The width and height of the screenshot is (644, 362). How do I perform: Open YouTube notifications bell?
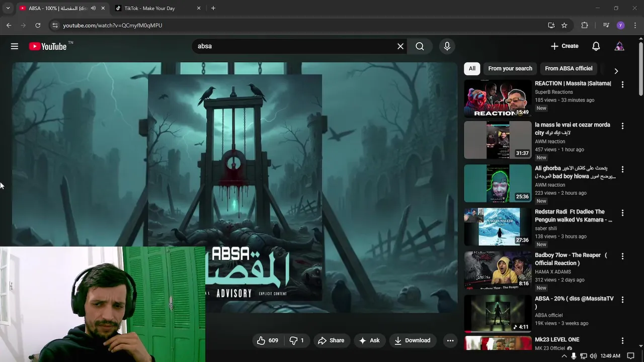[x=596, y=46]
